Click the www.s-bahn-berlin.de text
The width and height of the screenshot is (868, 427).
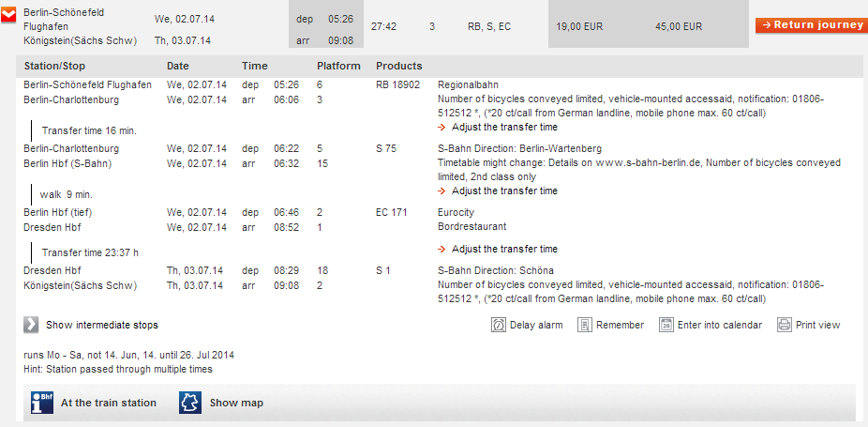[x=649, y=163]
